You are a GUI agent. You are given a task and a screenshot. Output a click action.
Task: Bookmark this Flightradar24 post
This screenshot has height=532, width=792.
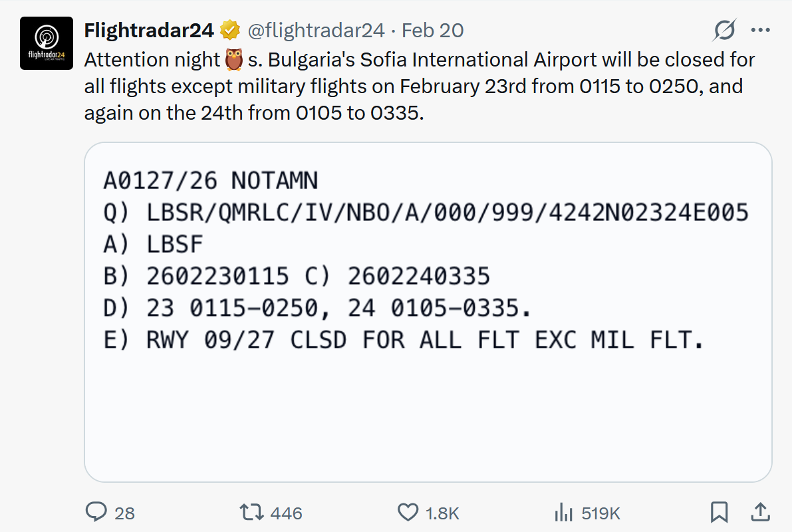[719, 512]
